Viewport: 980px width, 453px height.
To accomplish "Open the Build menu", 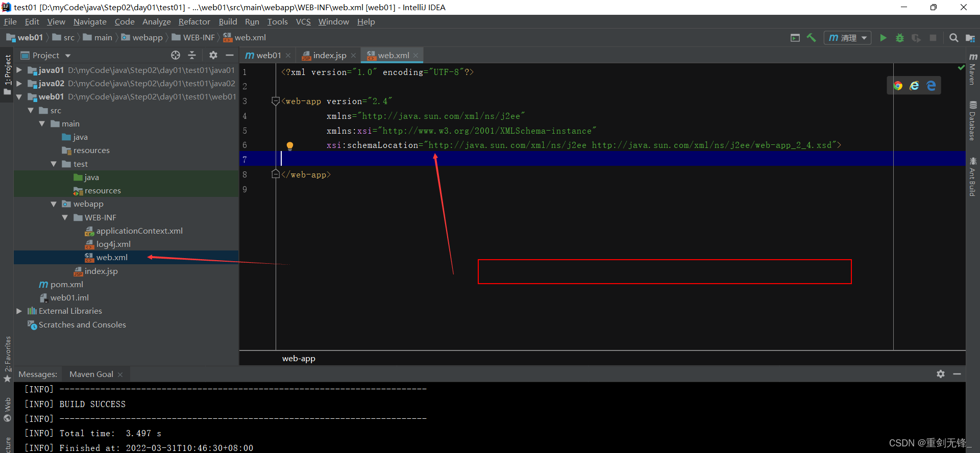I will pyautogui.click(x=228, y=21).
